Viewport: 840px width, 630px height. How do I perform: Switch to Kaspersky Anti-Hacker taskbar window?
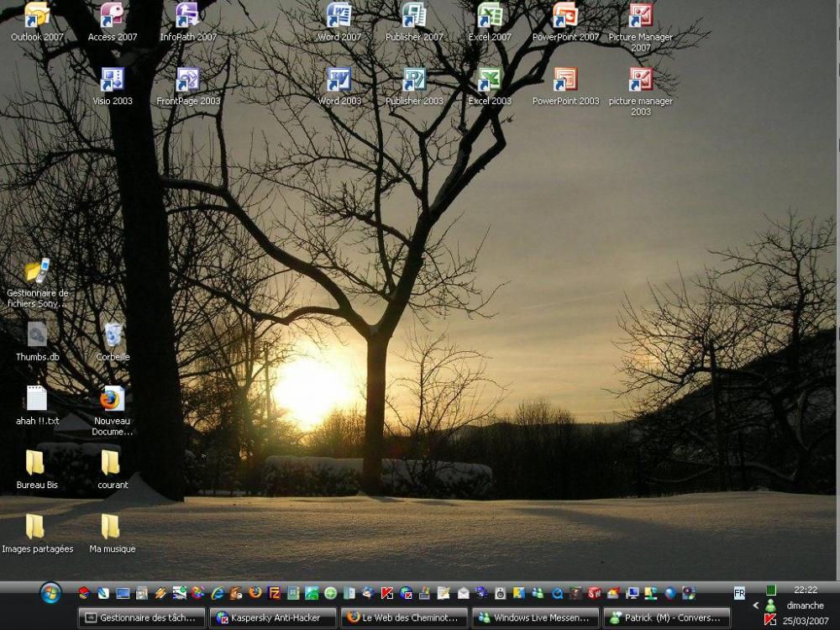pyautogui.click(x=273, y=618)
